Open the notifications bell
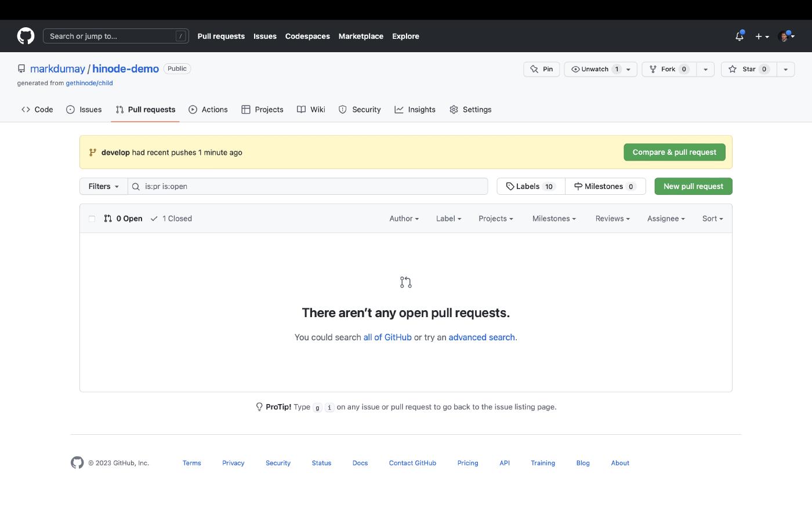This screenshot has width=812, height=527. 739,36
